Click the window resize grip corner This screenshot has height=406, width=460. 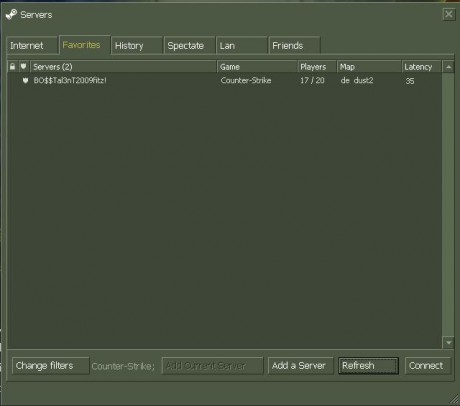(454, 398)
